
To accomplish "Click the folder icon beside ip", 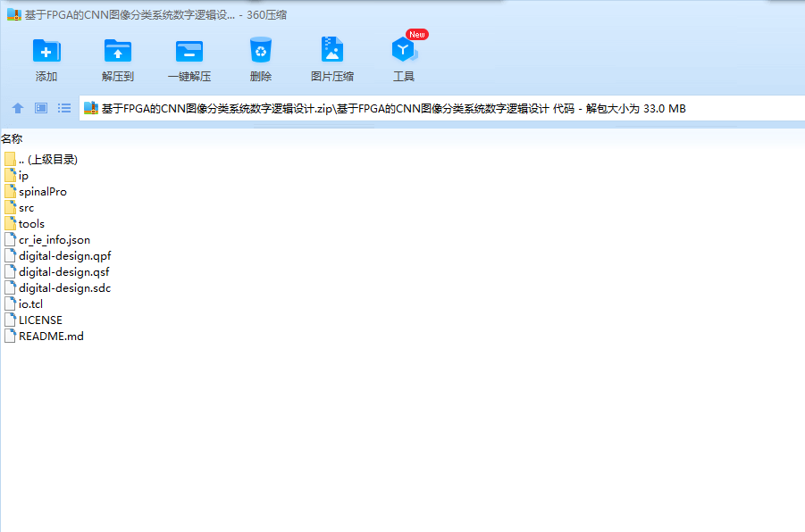I will (x=10, y=176).
